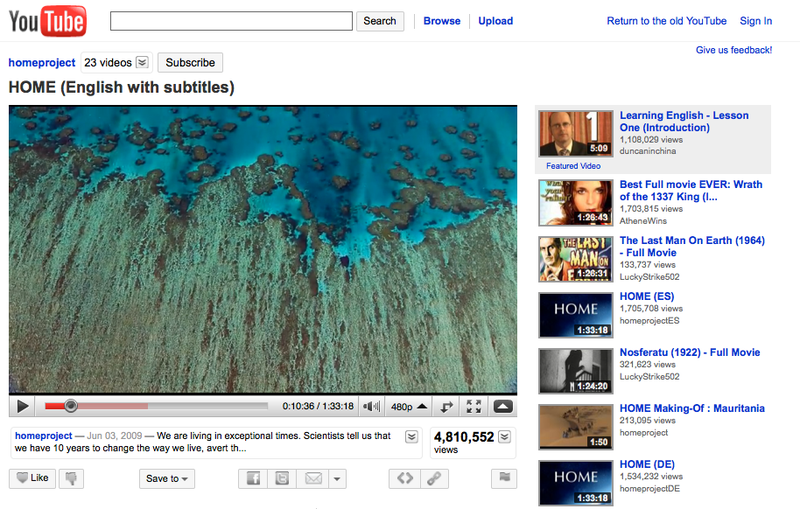
Task: Click duncaninchina uploader name
Action: (647, 151)
